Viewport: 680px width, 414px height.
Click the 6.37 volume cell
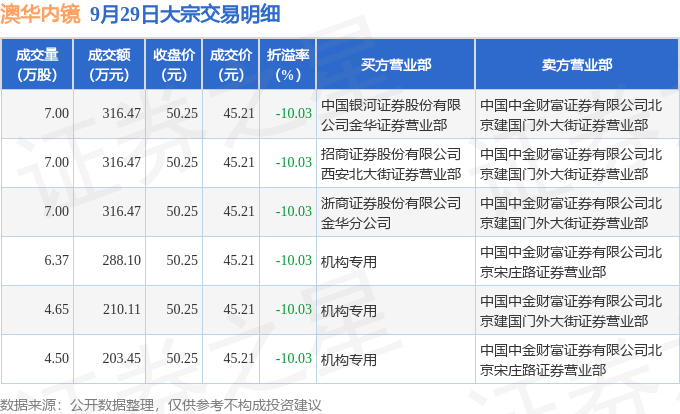[56, 261]
